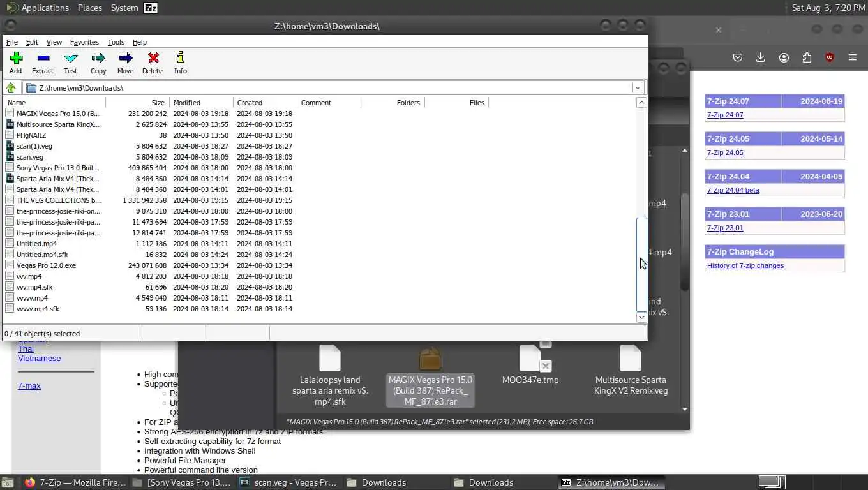This screenshot has width=868, height=490.
Task: Open the Edit menu
Action: [32, 42]
